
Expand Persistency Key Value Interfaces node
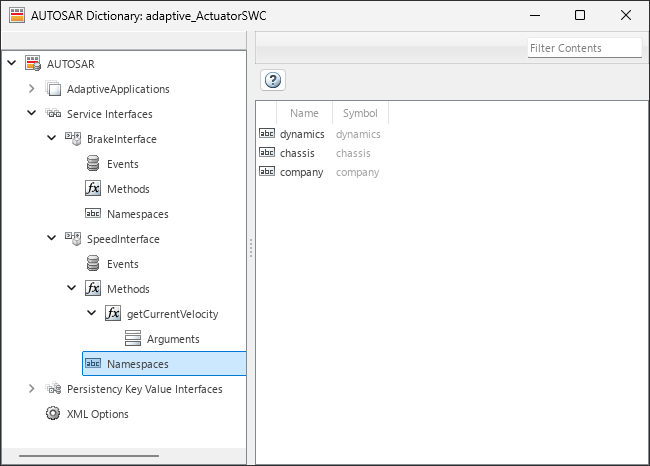[32, 388]
